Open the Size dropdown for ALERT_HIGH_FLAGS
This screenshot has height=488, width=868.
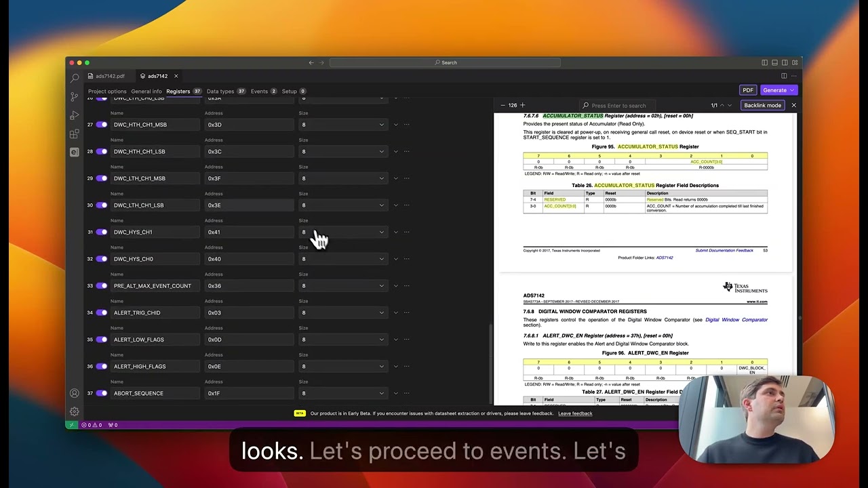coord(342,366)
